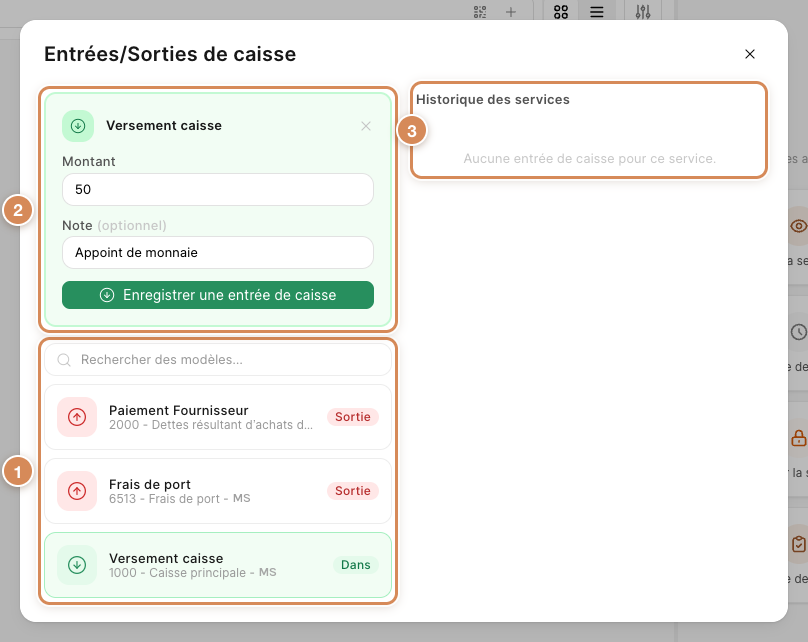Switch to list view in background toolbar
Screen dimensions: 808x642
(597, 11)
